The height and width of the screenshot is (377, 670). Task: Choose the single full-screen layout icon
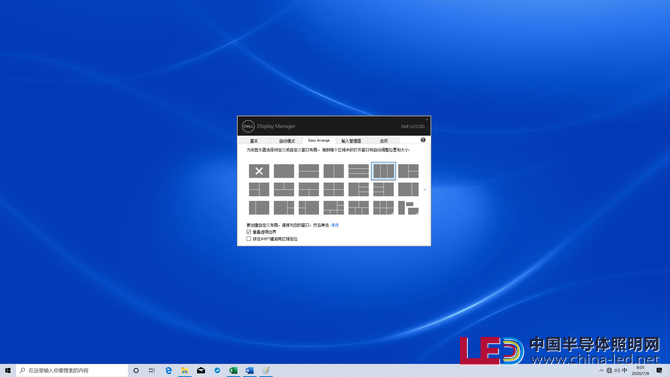point(284,171)
